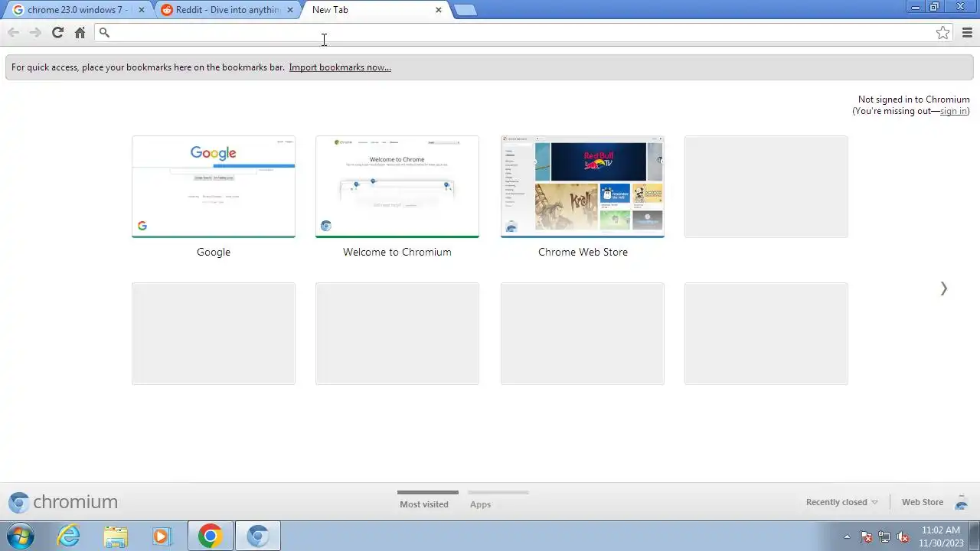Select the New Tab tab
This screenshot has width=980, height=551.
point(375,10)
